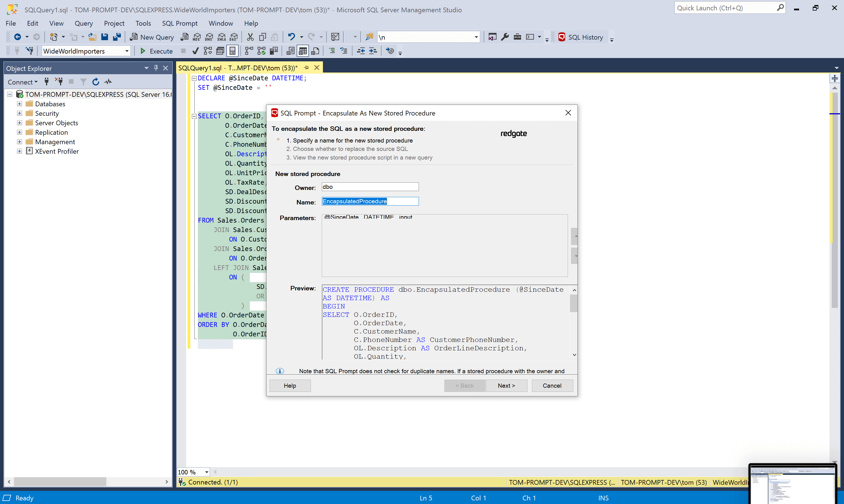Click the procedure Name input field
The height and width of the screenshot is (504, 844).
[370, 201]
